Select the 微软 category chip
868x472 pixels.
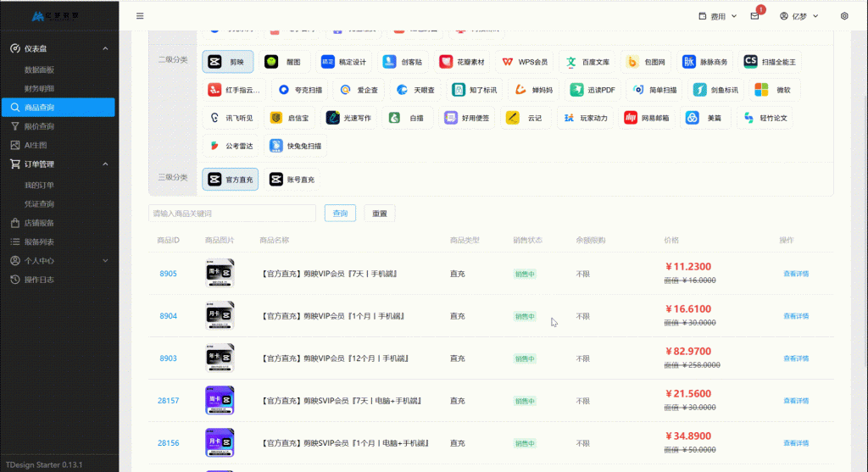coord(775,90)
